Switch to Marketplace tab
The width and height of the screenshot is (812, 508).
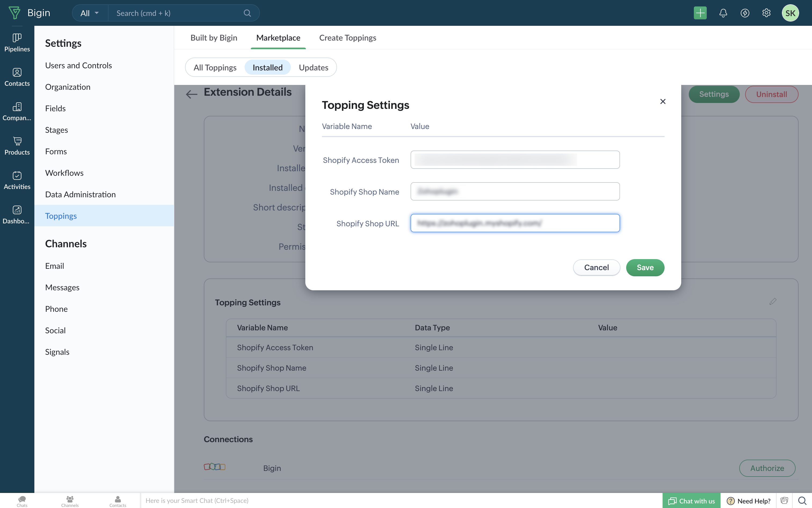[x=278, y=38]
